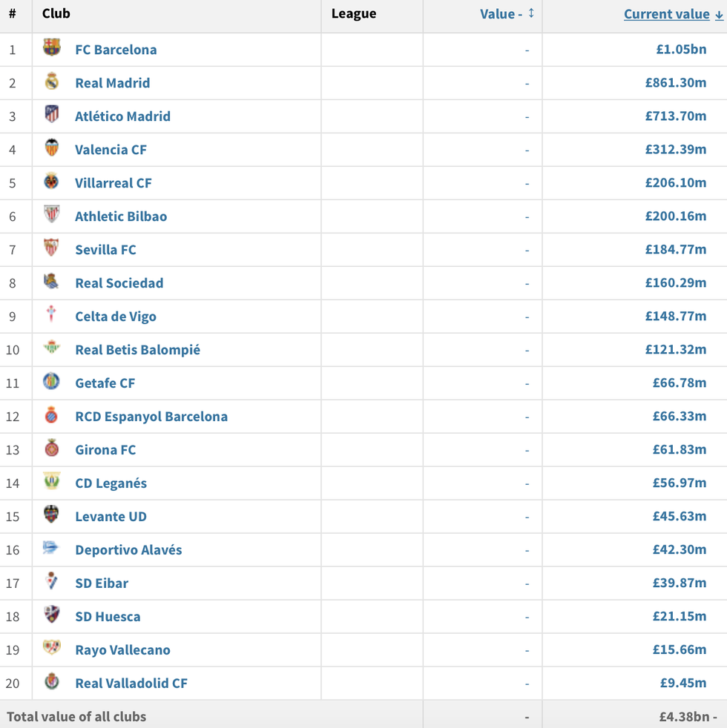Click the Real Sociedad crest icon
Viewport: 727px width, 728px height.
click(x=52, y=282)
